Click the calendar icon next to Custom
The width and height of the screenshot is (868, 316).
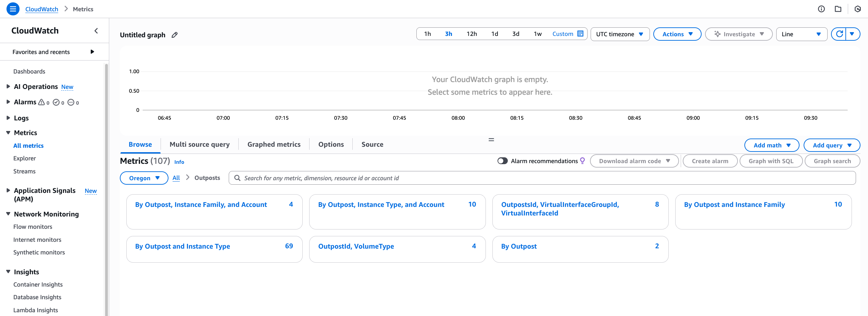580,34
